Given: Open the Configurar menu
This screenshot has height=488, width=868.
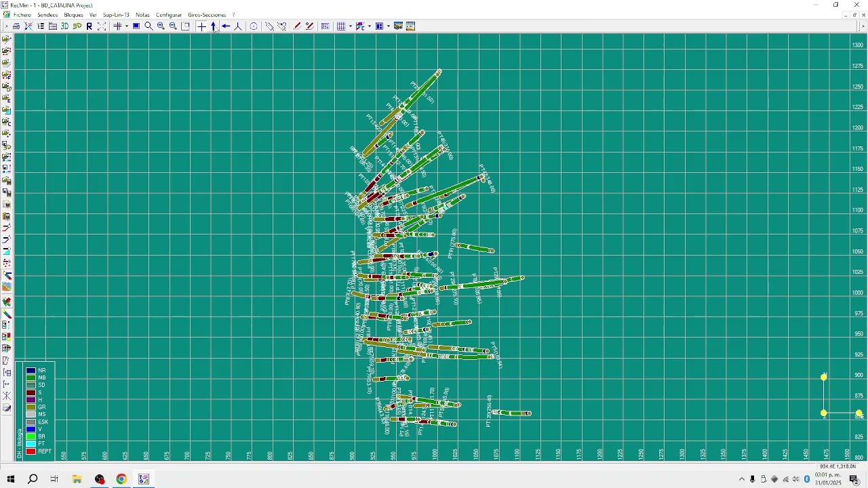Looking at the screenshot, I should pyautogui.click(x=169, y=15).
